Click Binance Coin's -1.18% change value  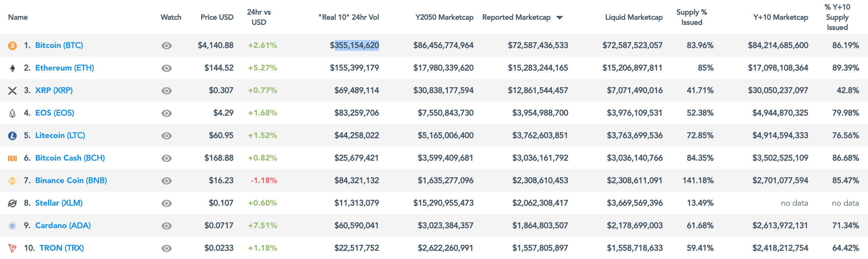coord(264,181)
